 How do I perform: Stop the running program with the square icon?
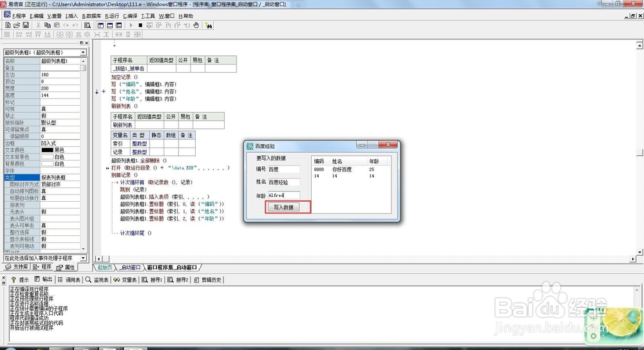pyautogui.click(x=140, y=25)
